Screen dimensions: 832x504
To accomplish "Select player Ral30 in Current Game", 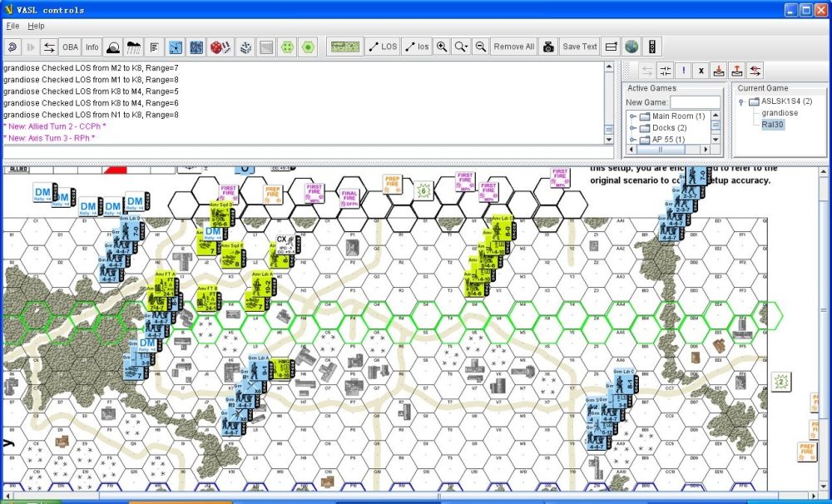I will pyautogui.click(x=773, y=125).
